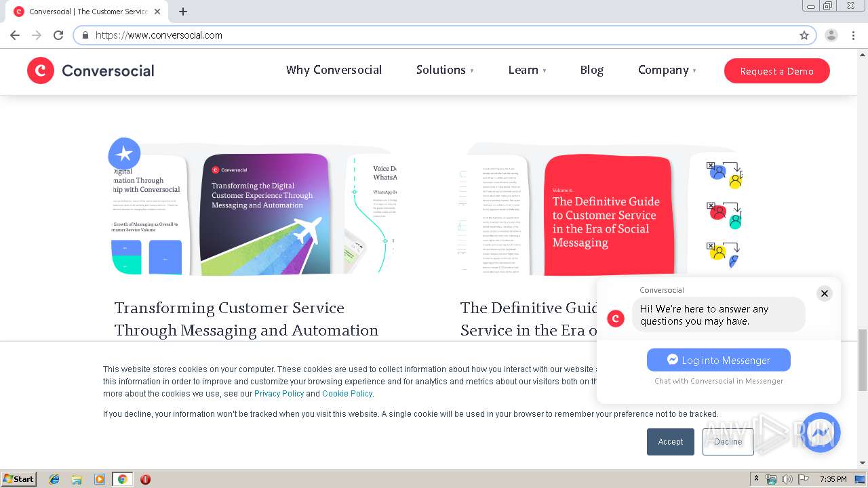
Task: Go back with the browser back arrow
Action: (15, 35)
